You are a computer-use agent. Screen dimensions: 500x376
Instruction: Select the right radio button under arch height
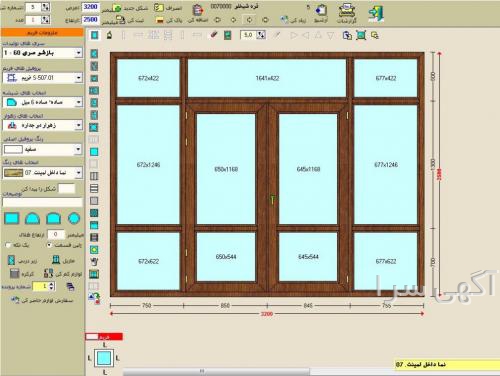pos(49,245)
